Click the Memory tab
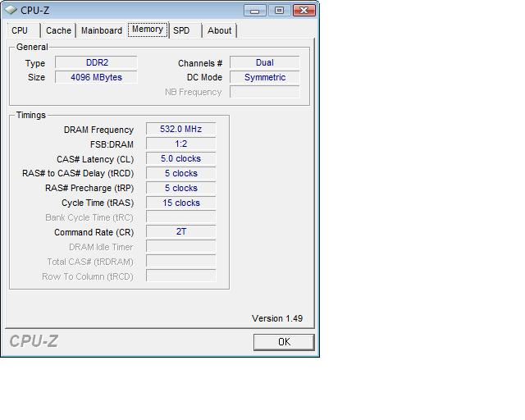 [148, 30]
